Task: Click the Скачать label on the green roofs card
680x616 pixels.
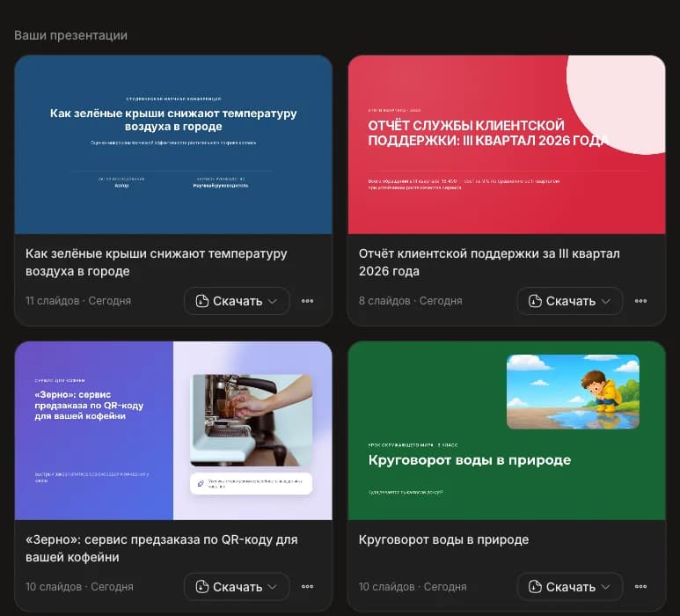Action: pos(238,301)
